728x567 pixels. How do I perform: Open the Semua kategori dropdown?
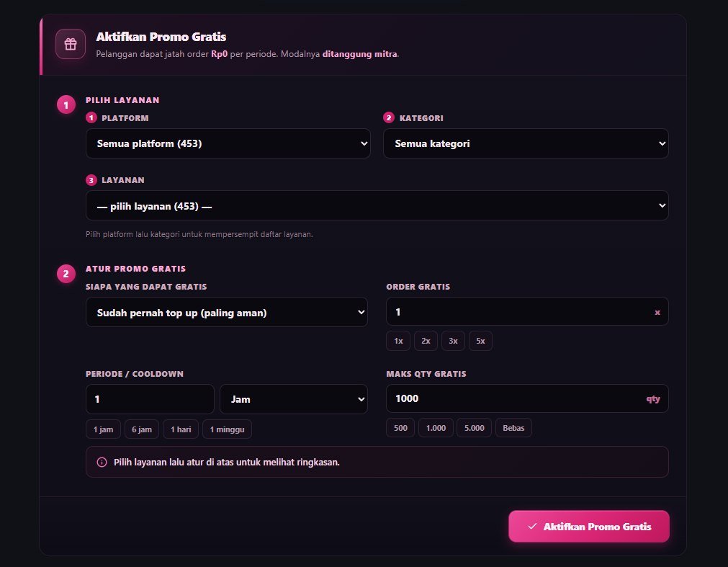526,143
